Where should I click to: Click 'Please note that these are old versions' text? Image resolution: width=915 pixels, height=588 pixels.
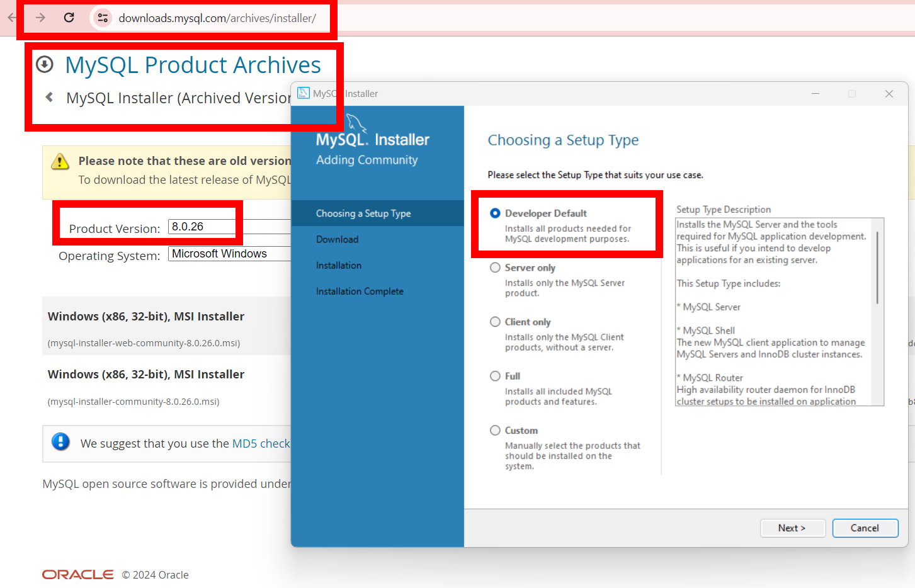click(185, 161)
